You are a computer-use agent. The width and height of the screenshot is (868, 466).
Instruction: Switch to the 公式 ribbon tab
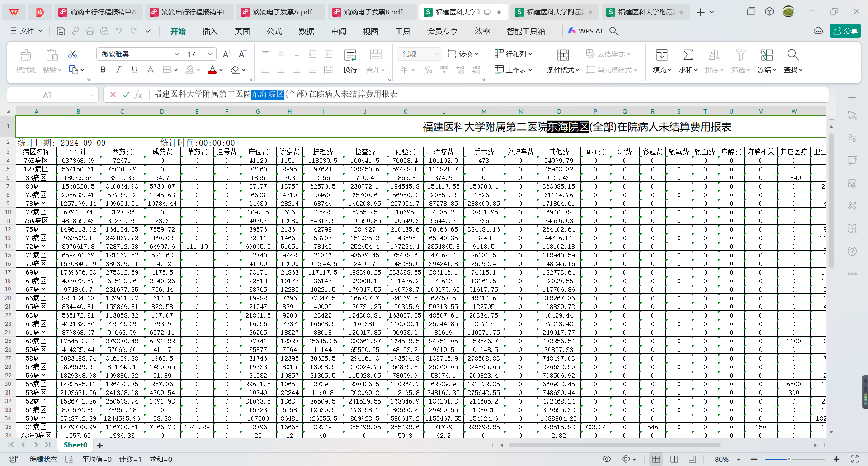click(x=274, y=31)
